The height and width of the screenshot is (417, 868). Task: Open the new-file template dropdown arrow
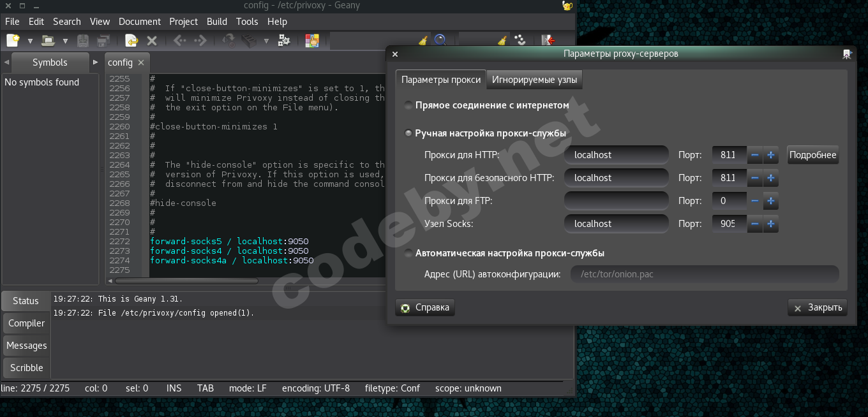pyautogui.click(x=30, y=41)
